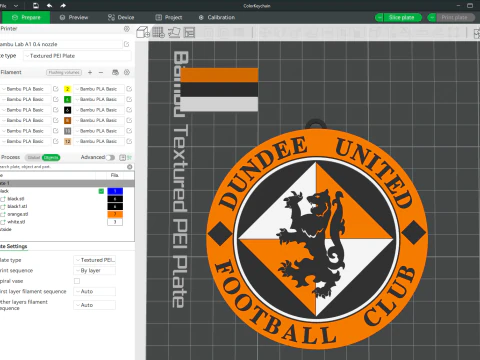This screenshot has width=480, height=360.
Task: Click the Add object cube icon
Action: click(x=143, y=32)
